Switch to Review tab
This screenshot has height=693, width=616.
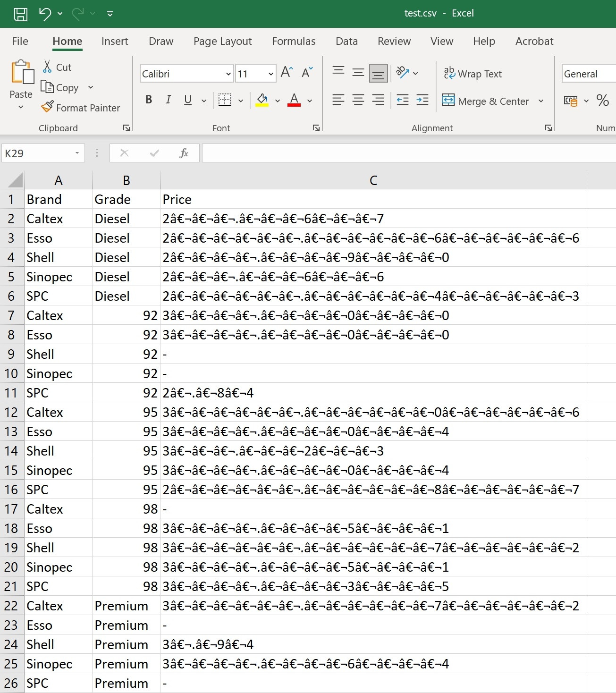[394, 41]
